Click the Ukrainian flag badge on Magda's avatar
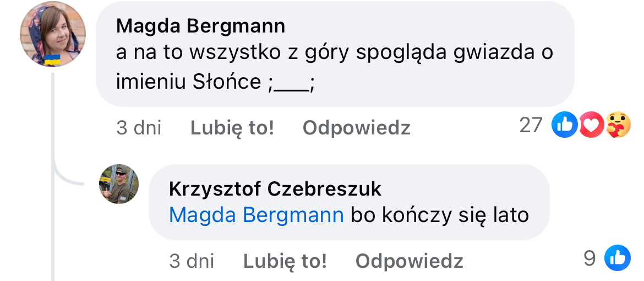Viewport: 644px width, 281px height. pyautogui.click(x=52, y=60)
